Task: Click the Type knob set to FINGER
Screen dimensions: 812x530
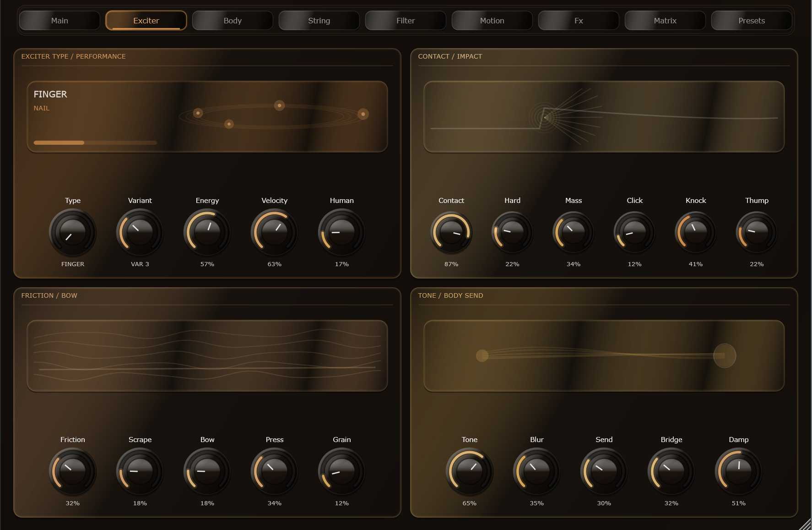Action: pyautogui.click(x=73, y=232)
